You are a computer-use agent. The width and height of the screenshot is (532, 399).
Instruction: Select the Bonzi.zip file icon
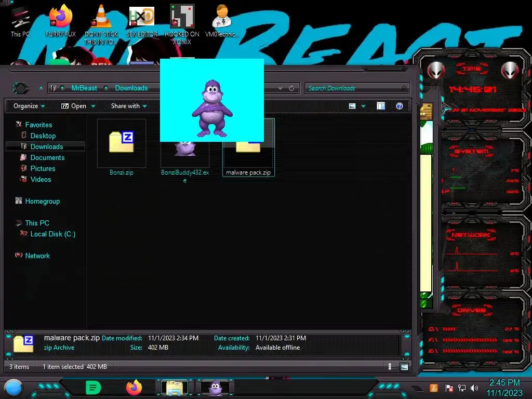(122, 142)
